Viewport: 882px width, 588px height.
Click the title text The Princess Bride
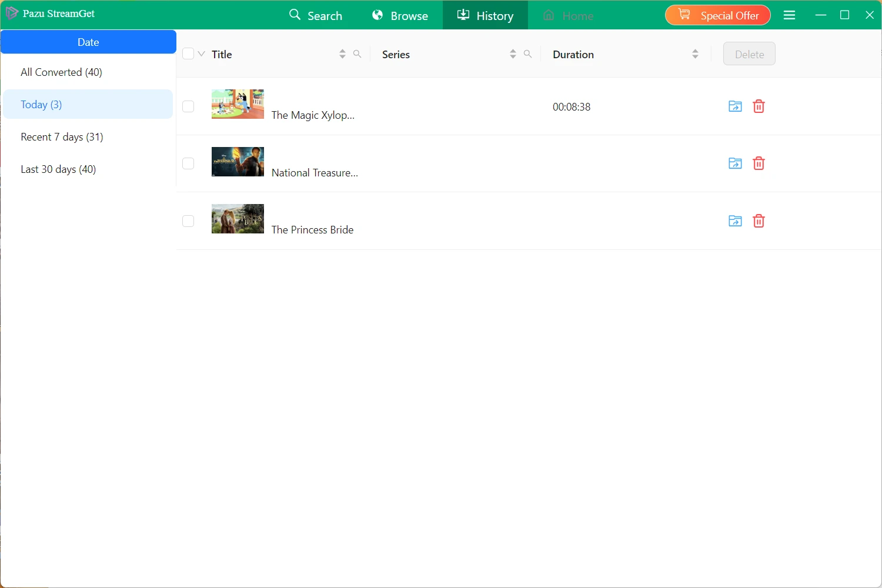312,230
